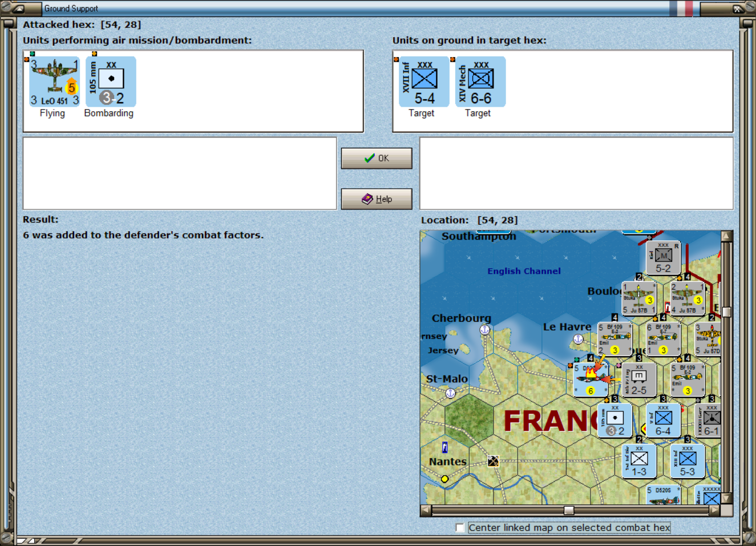Screen dimensions: 756x546
Task: Close the Ground Support window
Action: [x=737, y=9]
